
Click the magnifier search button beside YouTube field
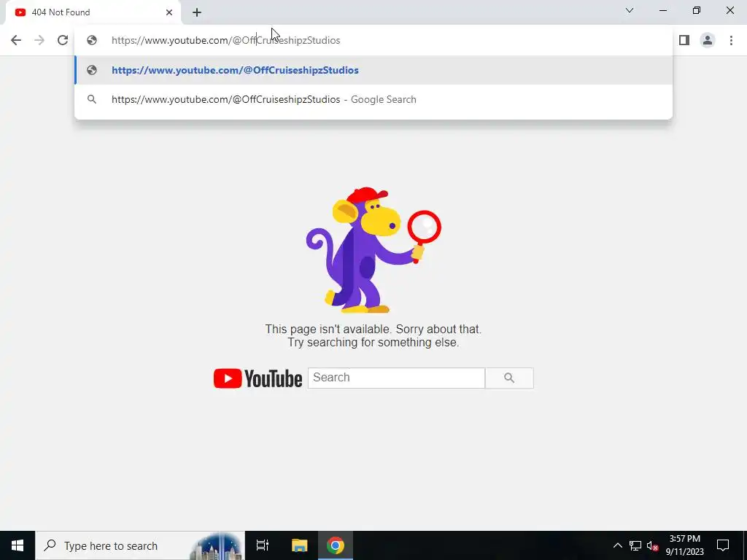point(509,378)
